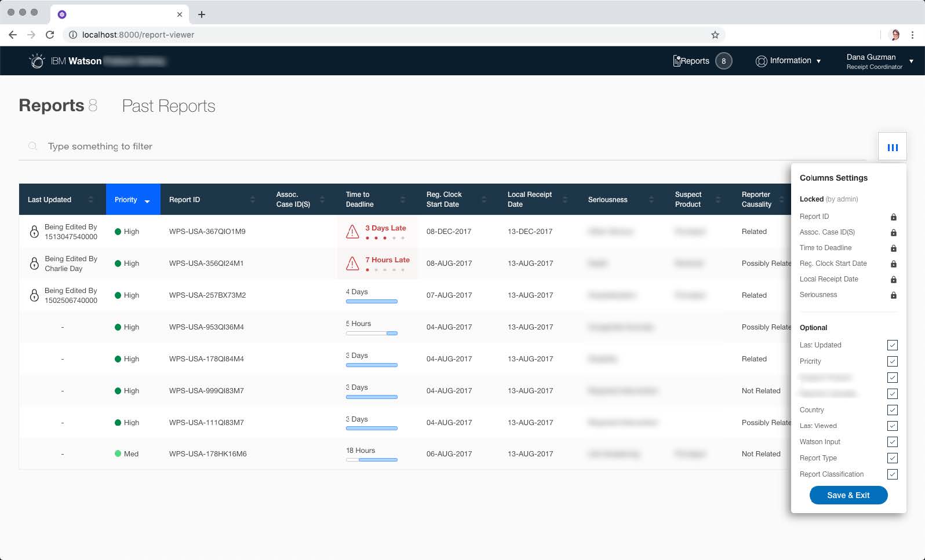Image resolution: width=925 pixels, height=560 pixels.
Task: Click the columns settings icon button
Action: (892, 147)
